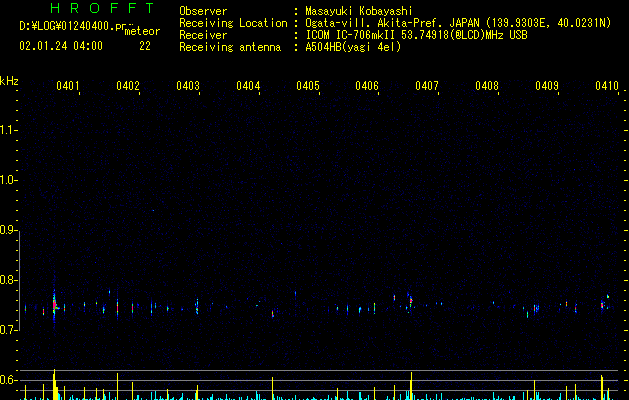Click the 0.8 kHz axis tick label

(x=8, y=280)
